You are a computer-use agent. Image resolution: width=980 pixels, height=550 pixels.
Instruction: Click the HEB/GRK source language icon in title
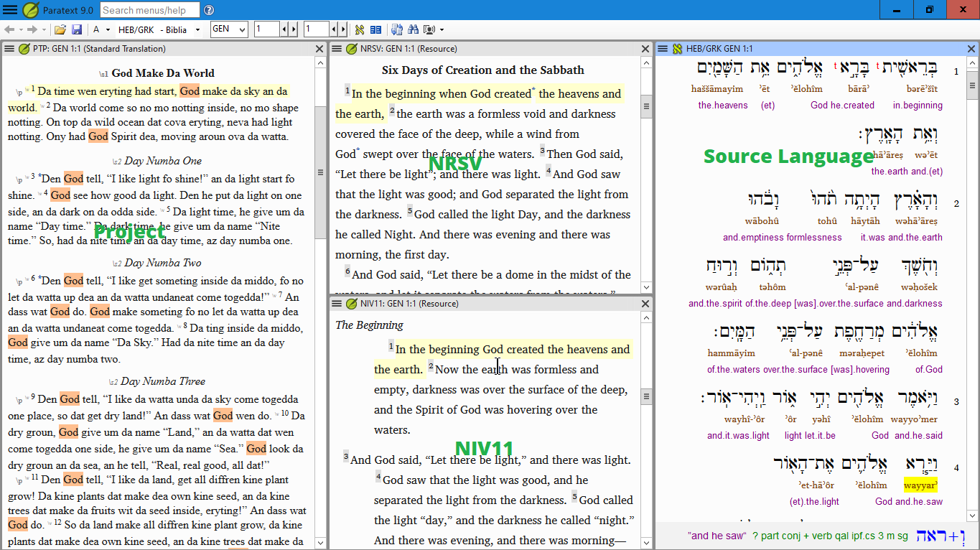click(x=677, y=49)
